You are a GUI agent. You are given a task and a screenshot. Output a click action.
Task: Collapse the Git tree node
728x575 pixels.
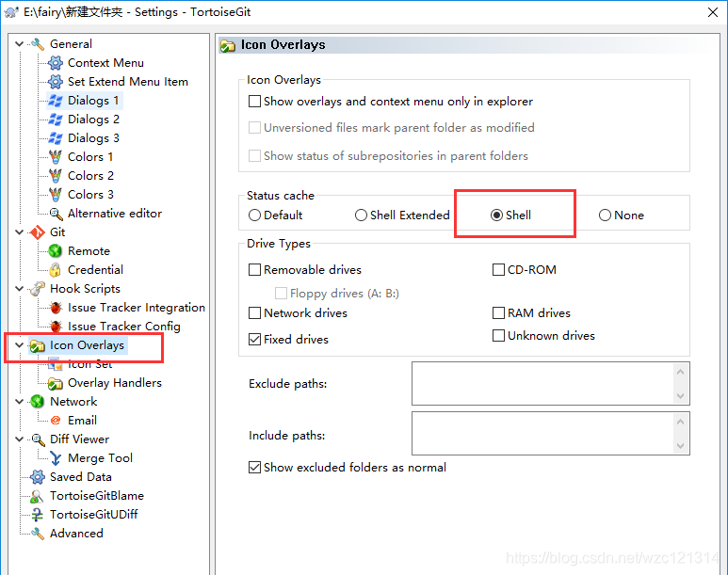(x=19, y=232)
